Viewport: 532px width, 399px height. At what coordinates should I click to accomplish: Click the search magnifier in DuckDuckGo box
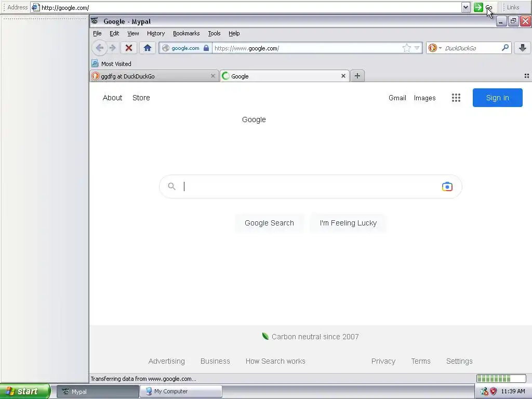tap(505, 48)
